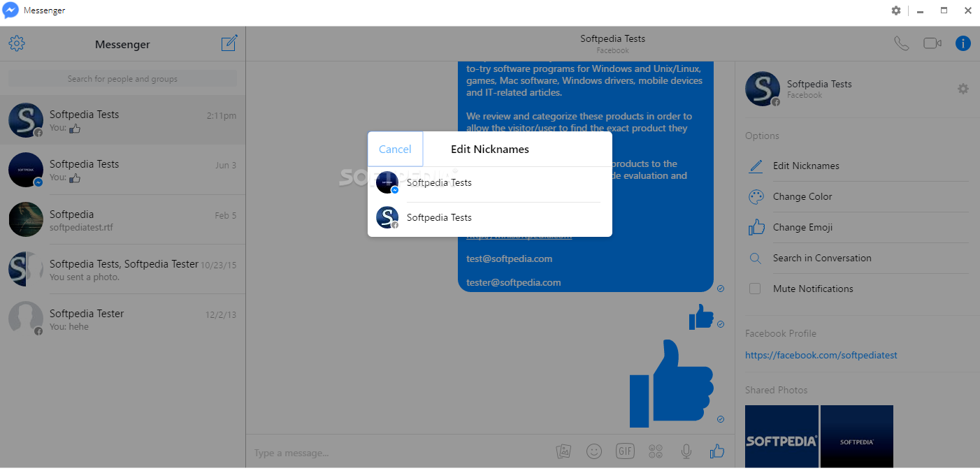The image size is (980, 473).
Task: Record a voice message with microphone
Action: [x=686, y=451]
